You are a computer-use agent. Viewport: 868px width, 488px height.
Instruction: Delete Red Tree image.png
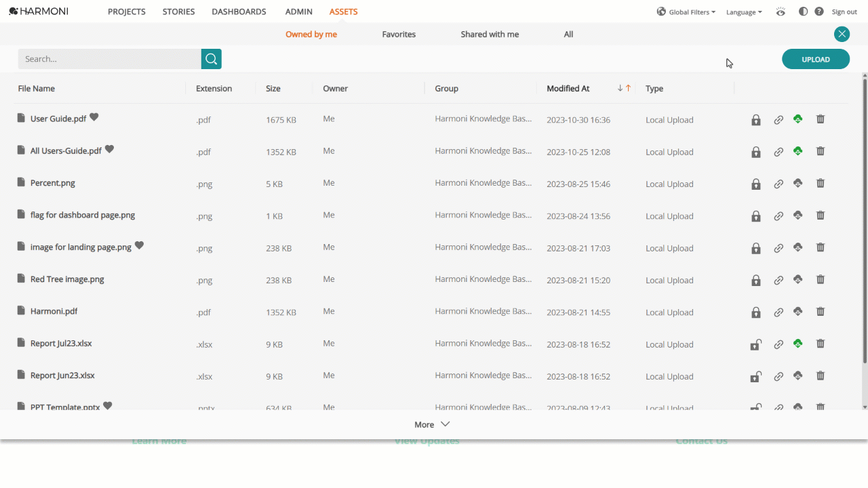point(821,279)
